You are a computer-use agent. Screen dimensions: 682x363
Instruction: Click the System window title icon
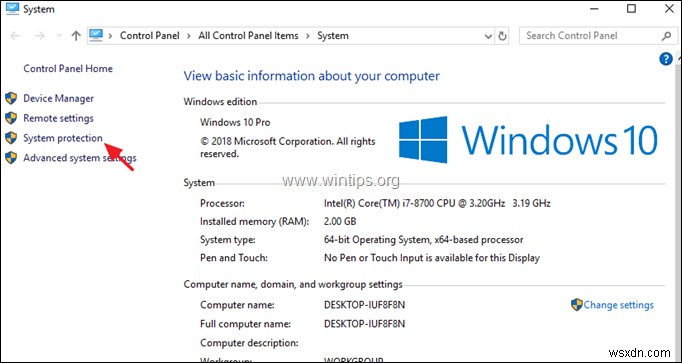[12, 9]
